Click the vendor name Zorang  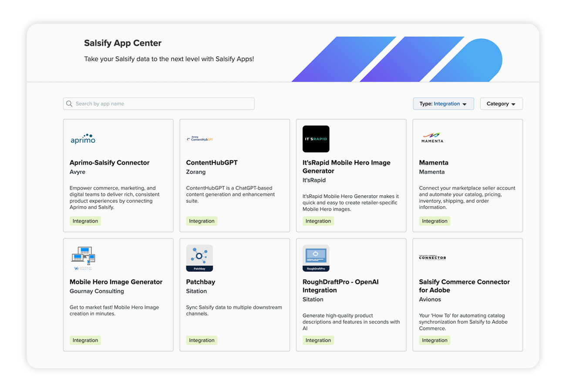pyautogui.click(x=195, y=172)
